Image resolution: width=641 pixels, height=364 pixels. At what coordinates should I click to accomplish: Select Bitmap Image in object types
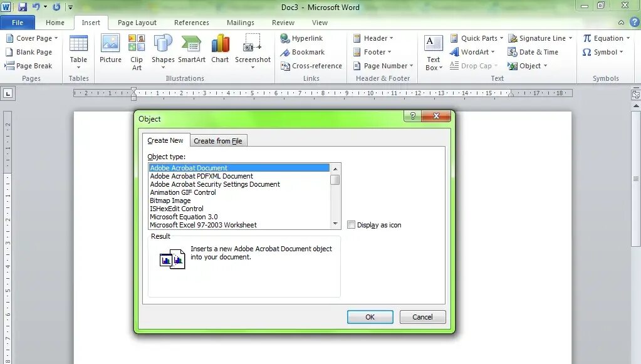(239, 200)
